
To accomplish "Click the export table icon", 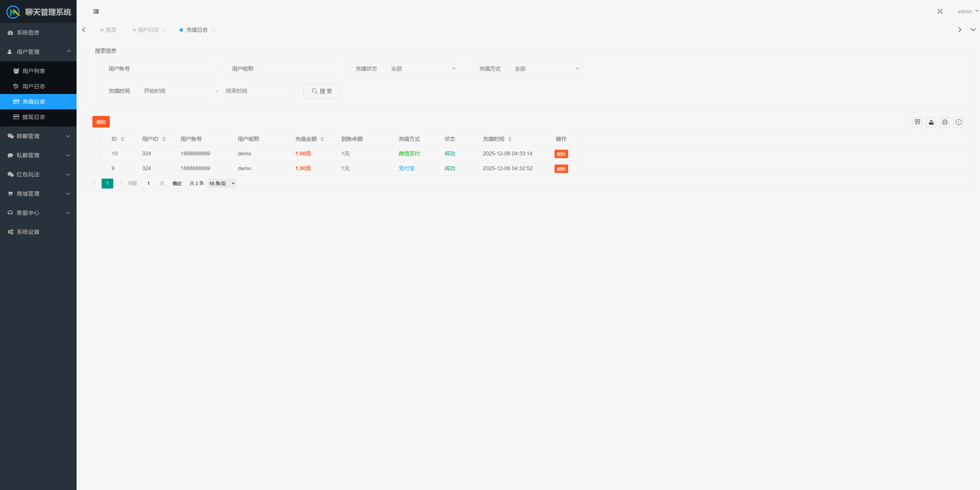I will pyautogui.click(x=931, y=122).
